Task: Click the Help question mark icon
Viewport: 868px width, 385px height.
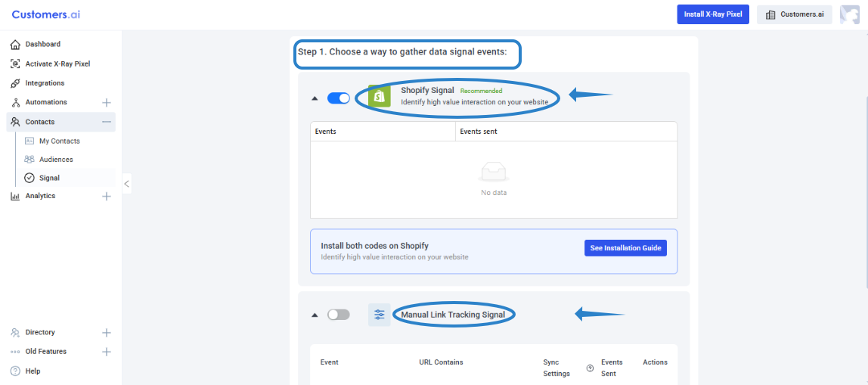Action: pyautogui.click(x=15, y=371)
